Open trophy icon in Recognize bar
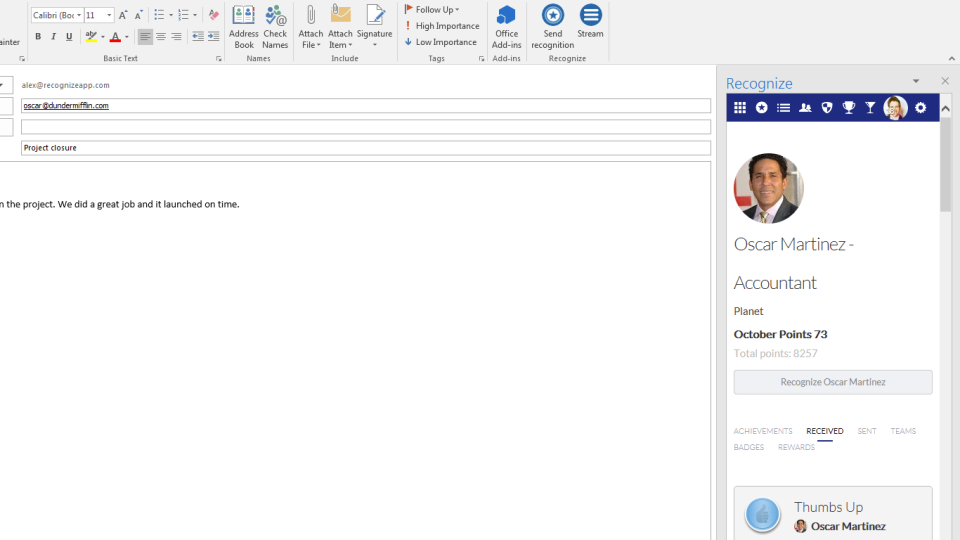Viewport: 960px width, 540px height. click(849, 108)
